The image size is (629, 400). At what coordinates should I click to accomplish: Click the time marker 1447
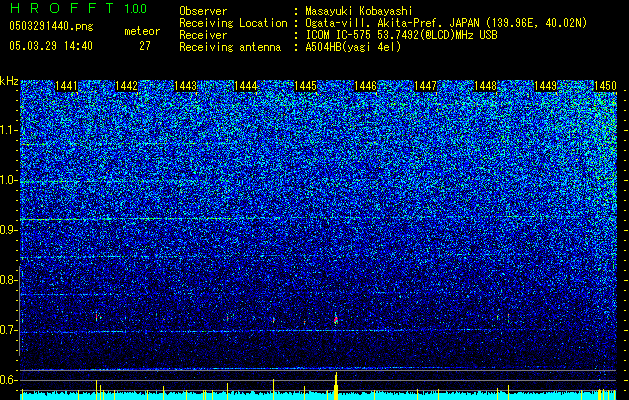(x=425, y=86)
